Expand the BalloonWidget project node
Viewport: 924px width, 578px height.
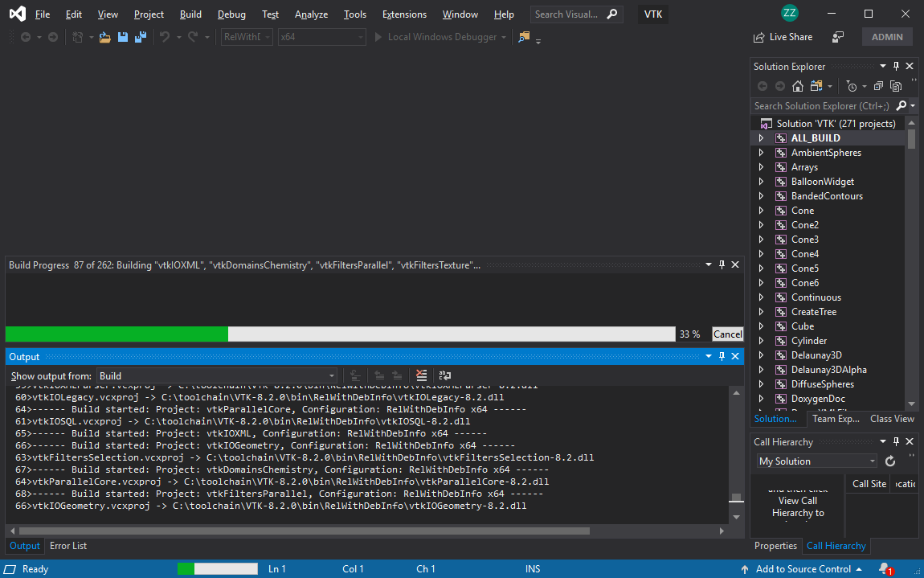(x=762, y=181)
